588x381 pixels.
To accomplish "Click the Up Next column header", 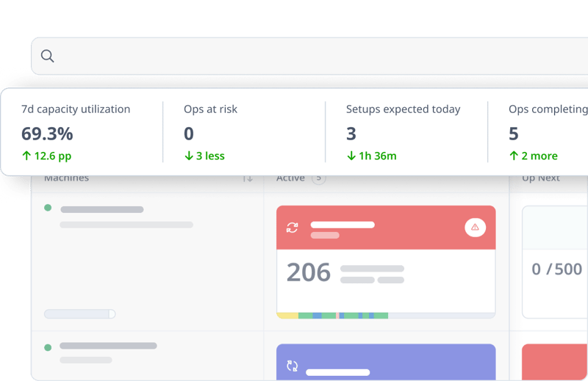I will pos(541,178).
